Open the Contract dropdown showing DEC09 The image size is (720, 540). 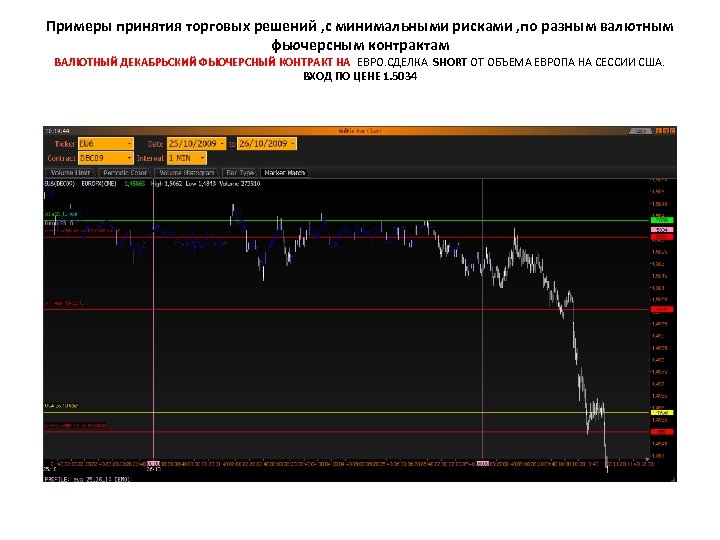[106, 158]
